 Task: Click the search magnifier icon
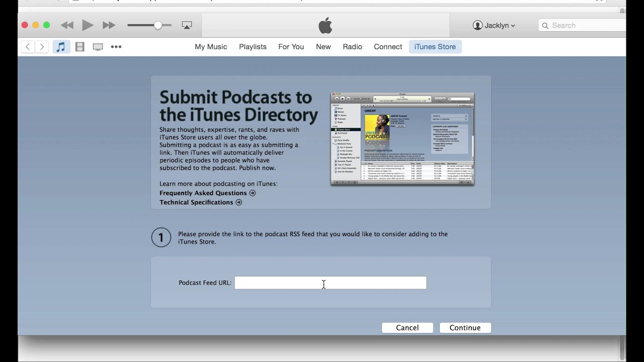pyautogui.click(x=545, y=26)
